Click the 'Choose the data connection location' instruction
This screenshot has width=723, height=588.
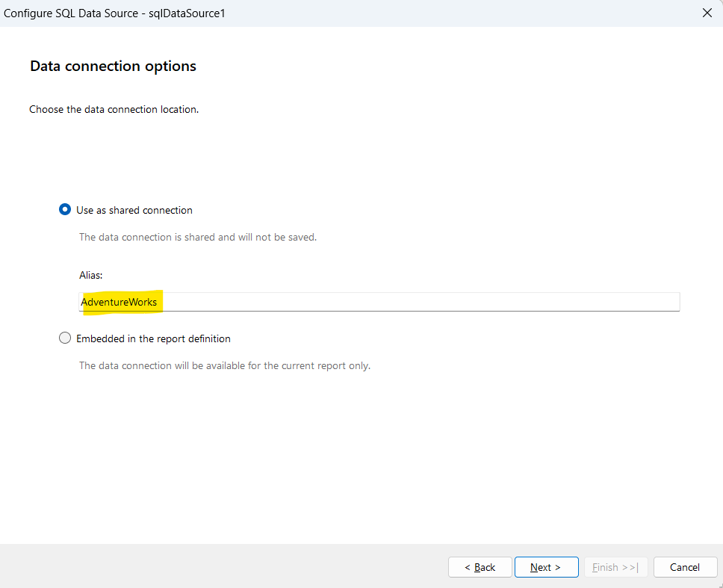(x=114, y=109)
